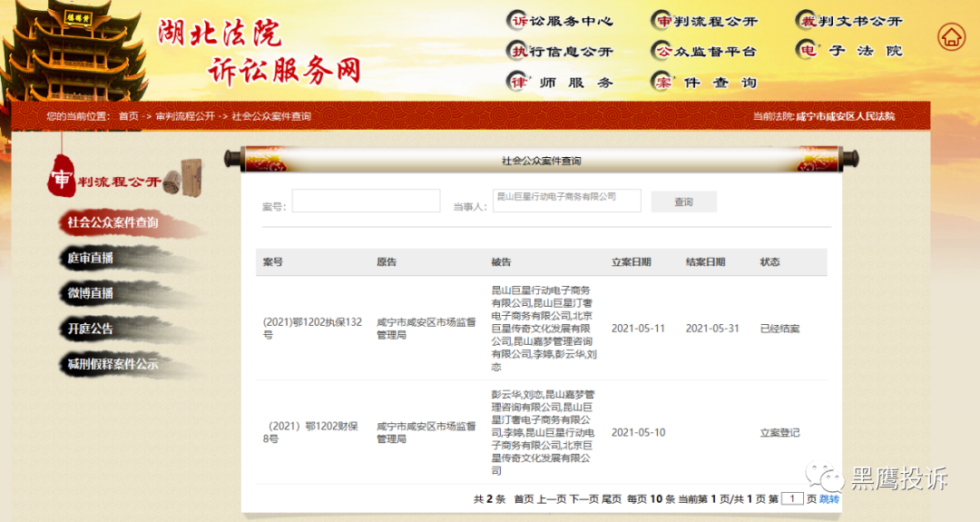Screen dimensions: 980x522
Task: Click 状态 column header
Action: tap(770, 262)
